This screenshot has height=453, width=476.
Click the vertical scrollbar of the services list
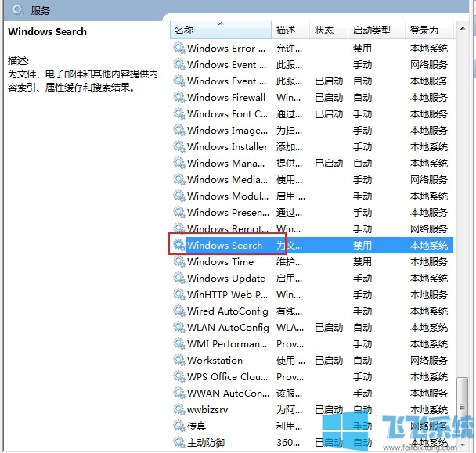pos(464,235)
